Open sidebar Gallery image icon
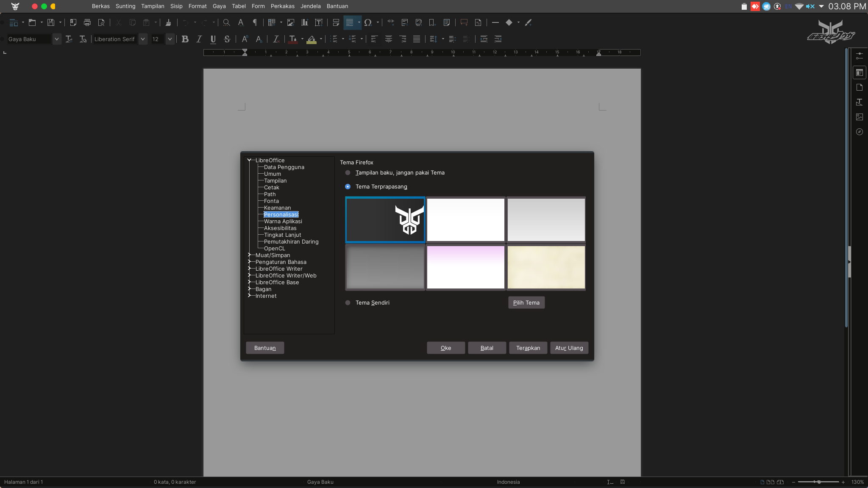The image size is (868, 488). 859,117
